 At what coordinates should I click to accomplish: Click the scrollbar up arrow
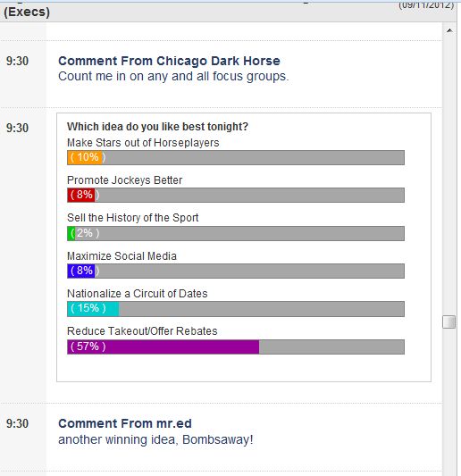click(x=449, y=30)
